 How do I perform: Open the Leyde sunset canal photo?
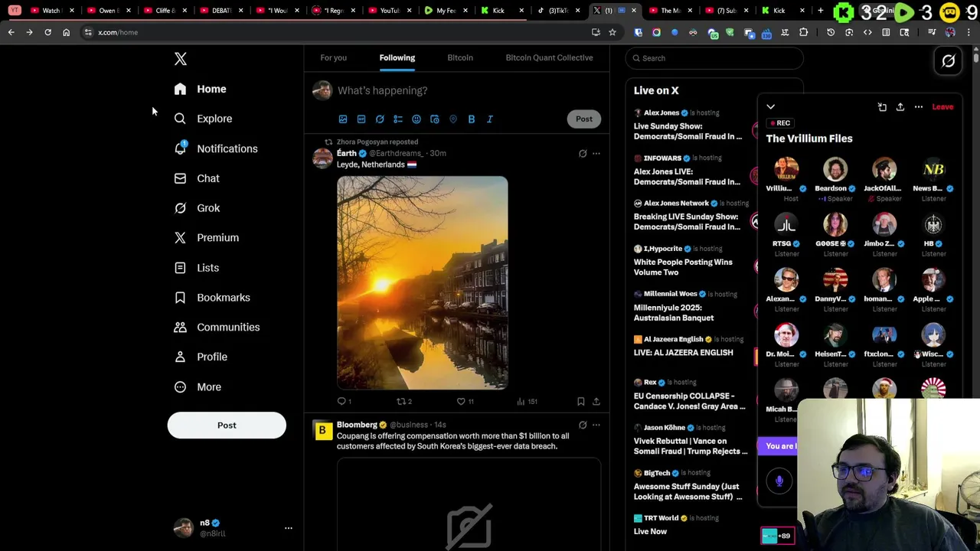[x=423, y=283]
